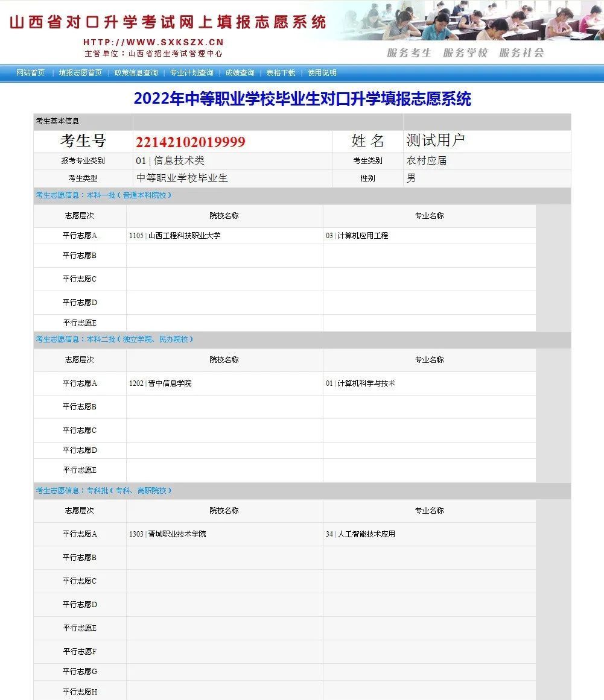Open 网站首页 in the navigation bar
The height and width of the screenshot is (700, 604).
(x=30, y=73)
